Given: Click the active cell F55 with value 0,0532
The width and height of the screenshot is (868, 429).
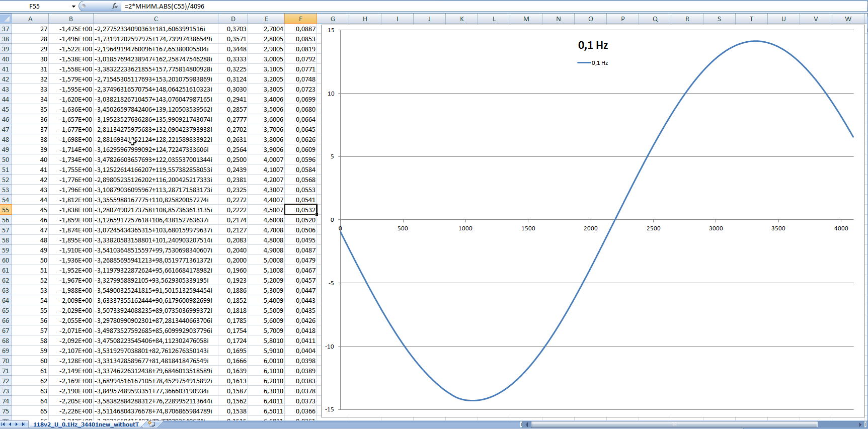Looking at the screenshot, I should pyautogui.click(x=300, y=210).
